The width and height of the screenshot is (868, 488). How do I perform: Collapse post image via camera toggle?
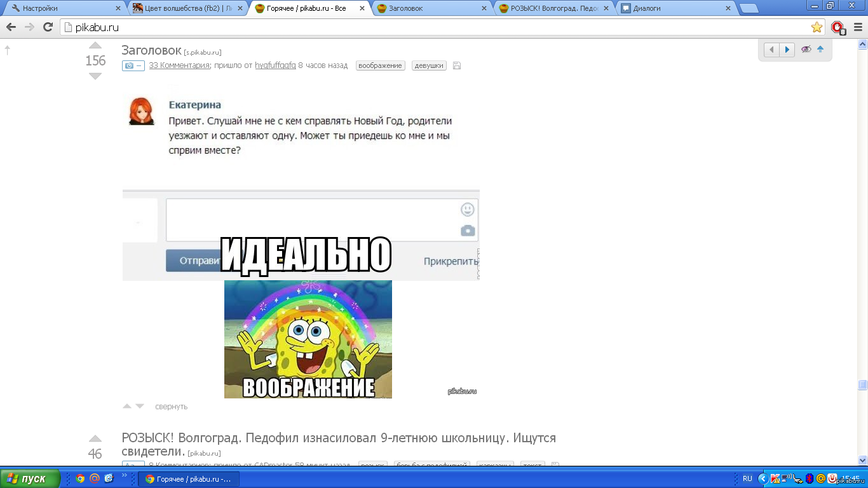133,65
